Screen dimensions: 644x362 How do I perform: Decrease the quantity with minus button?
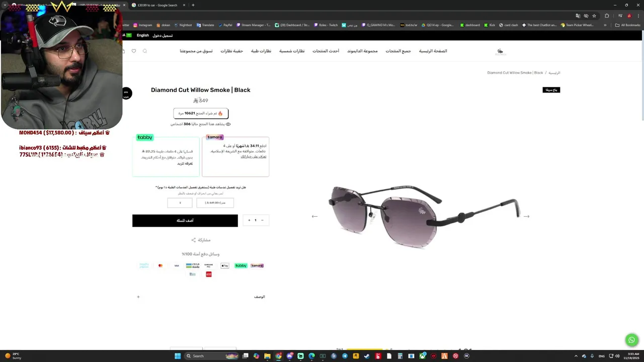262,220
